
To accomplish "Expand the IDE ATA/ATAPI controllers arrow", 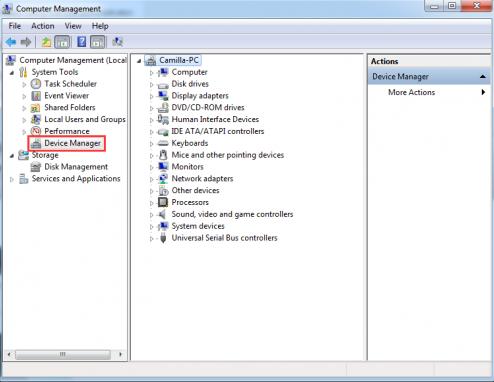I will [x=152, y=132].
